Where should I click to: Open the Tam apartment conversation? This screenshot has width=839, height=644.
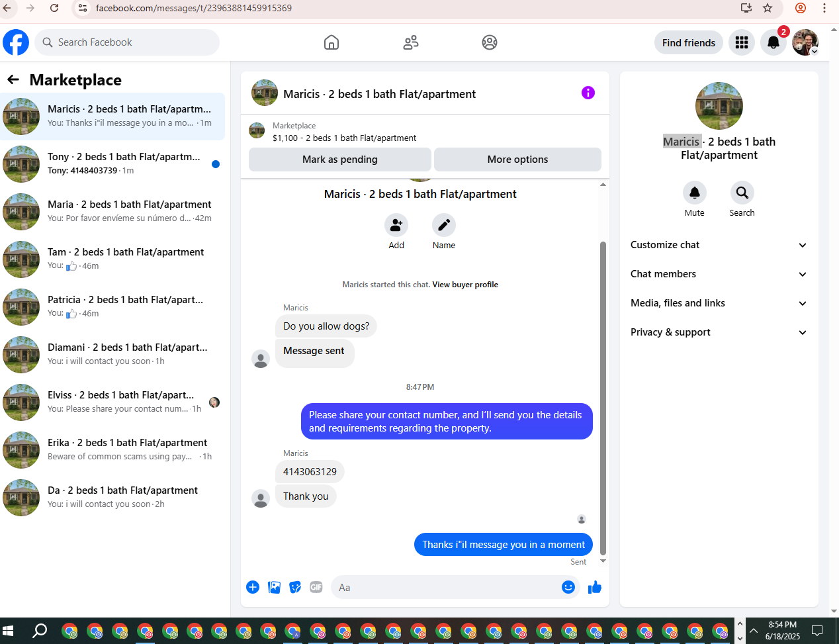pos(112,259)
